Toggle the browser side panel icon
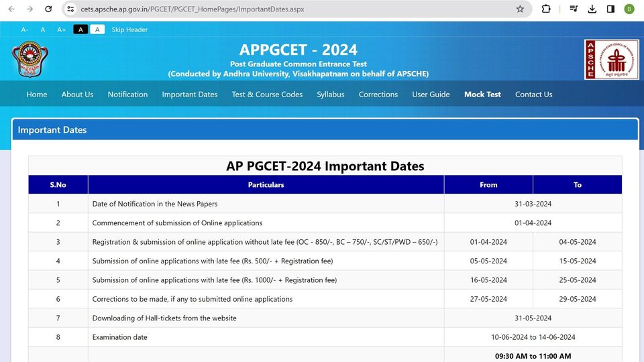644x362 pixels. pos(610,9)
